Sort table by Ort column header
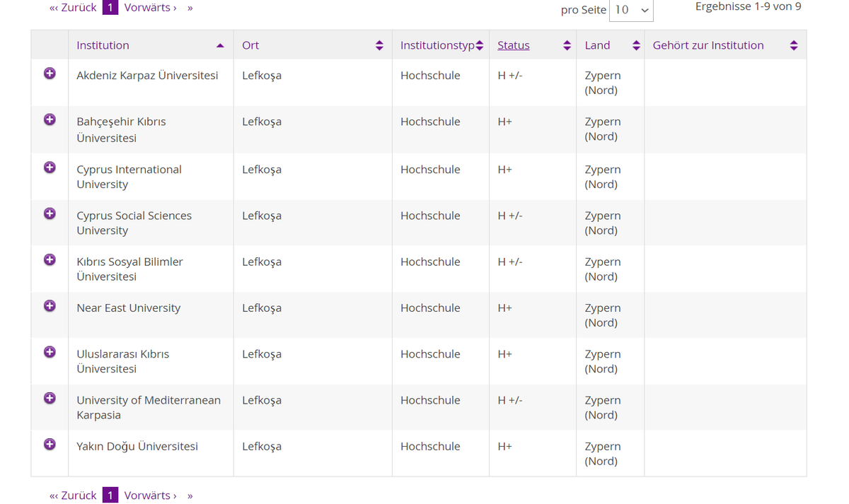Image resolution: width=849 pixels, height=504 pixels. click(x=250, y=45)
